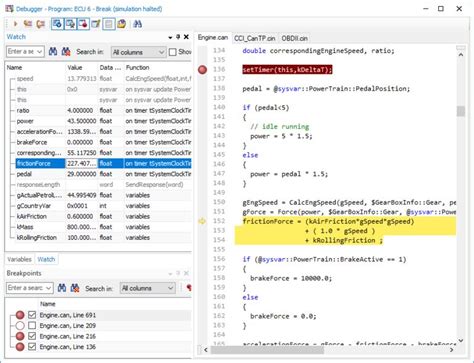Uncheck breakpoint Engine.can, Line 691

coord(32,315)
